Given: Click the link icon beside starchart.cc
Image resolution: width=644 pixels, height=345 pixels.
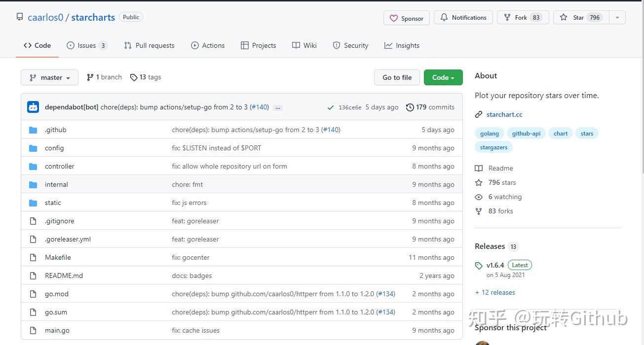Looking at the screenshot, I should coord(478,115).
